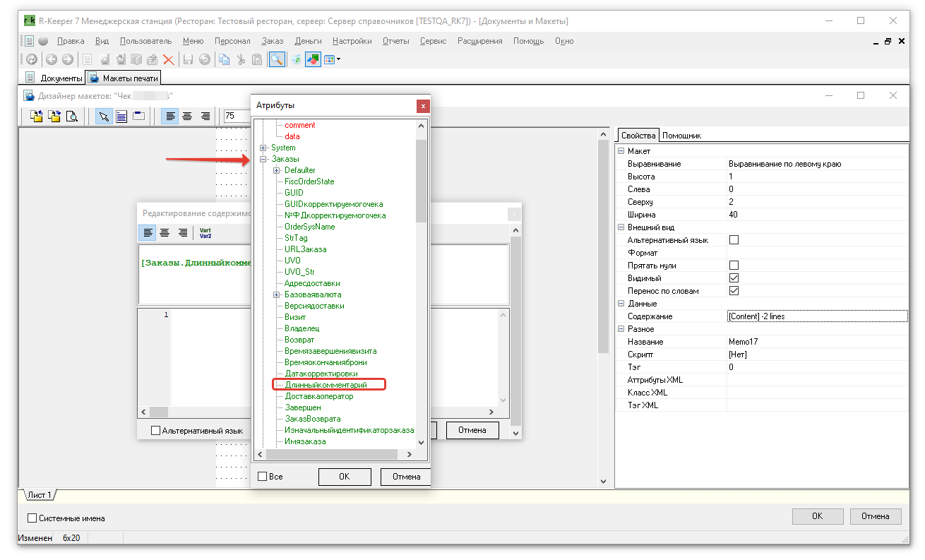Click the red X delete icon in main toolbar
The image size is (925, 560).
coord(169,60)
